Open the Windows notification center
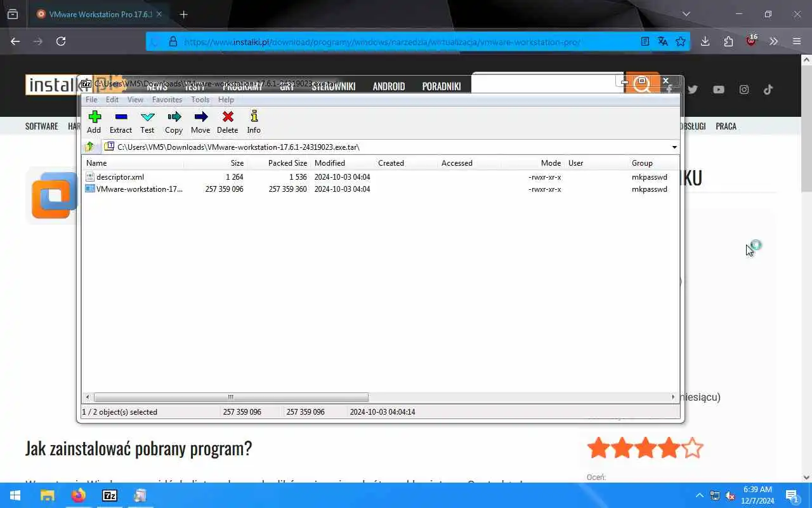Screen dimensions: 812x508 (792, 495)
